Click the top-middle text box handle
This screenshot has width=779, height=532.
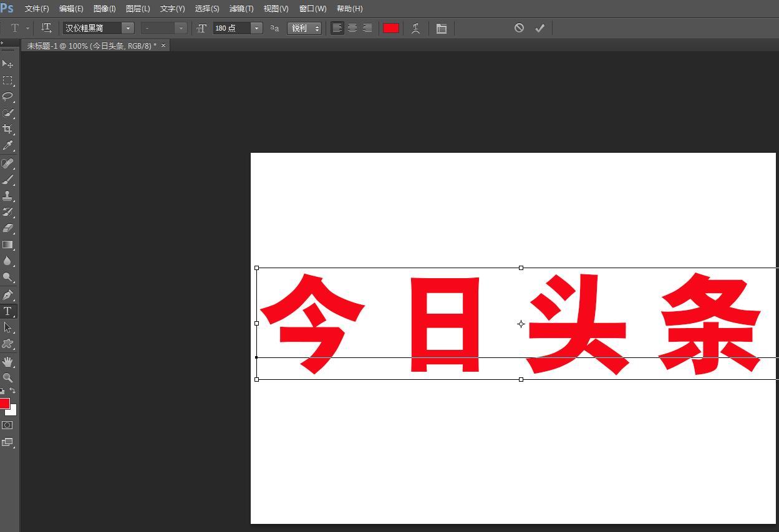521,268
